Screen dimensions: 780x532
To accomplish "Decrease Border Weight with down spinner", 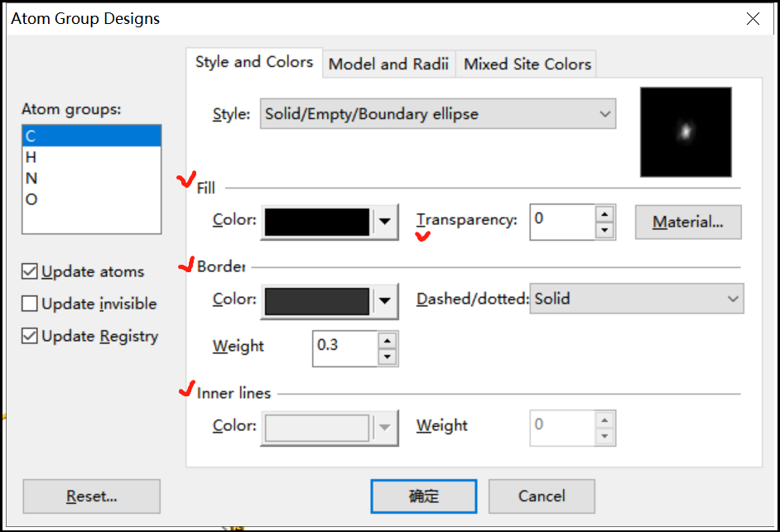I will [387, 357].
